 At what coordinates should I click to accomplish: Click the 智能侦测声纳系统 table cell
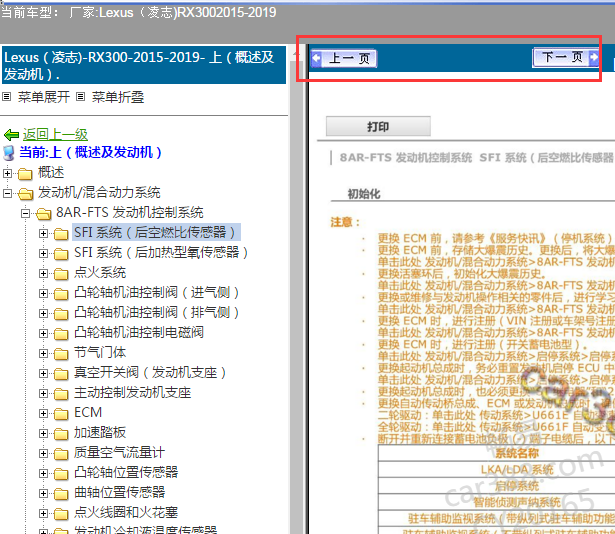[x=517, y=502]
